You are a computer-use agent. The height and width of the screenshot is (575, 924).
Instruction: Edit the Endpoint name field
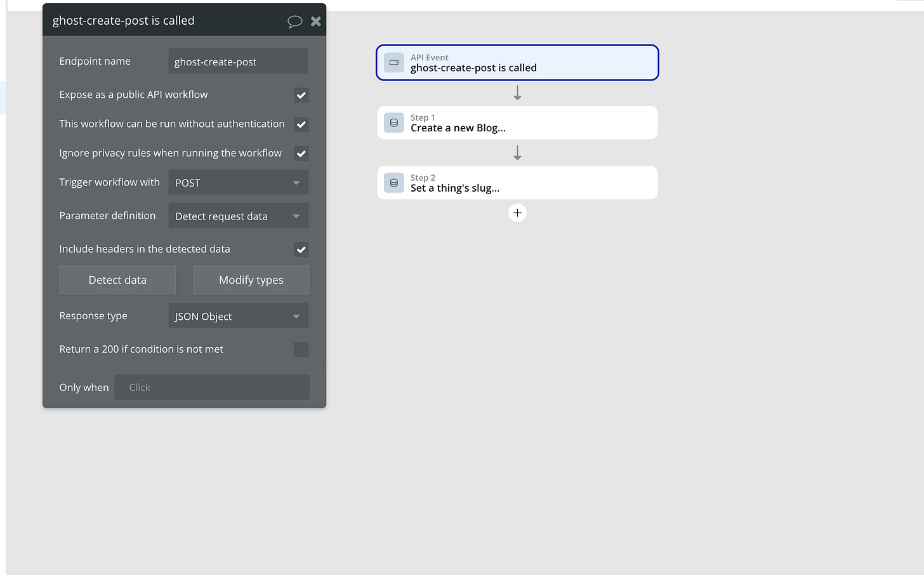pos(239,62)
